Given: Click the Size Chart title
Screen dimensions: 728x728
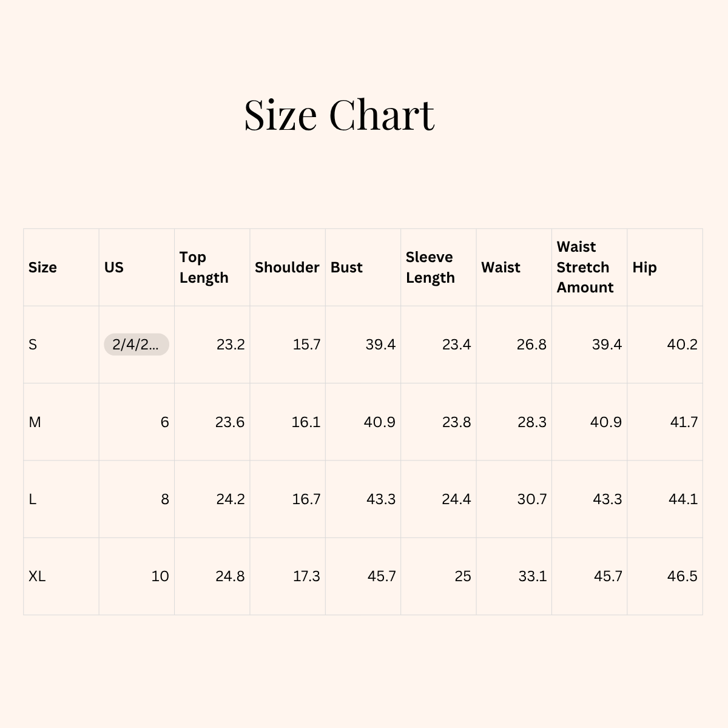Looking at the screenshot, I should click(x=339, y=114).
